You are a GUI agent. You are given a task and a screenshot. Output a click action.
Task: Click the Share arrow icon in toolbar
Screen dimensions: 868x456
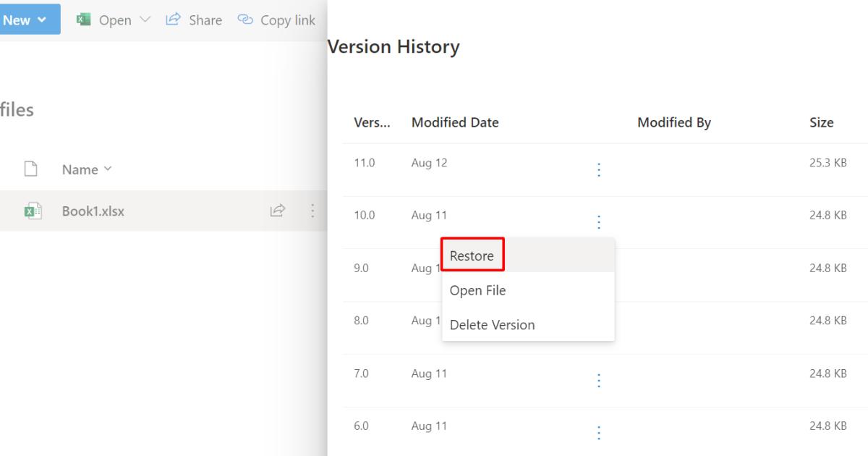(x=172, y=20)
